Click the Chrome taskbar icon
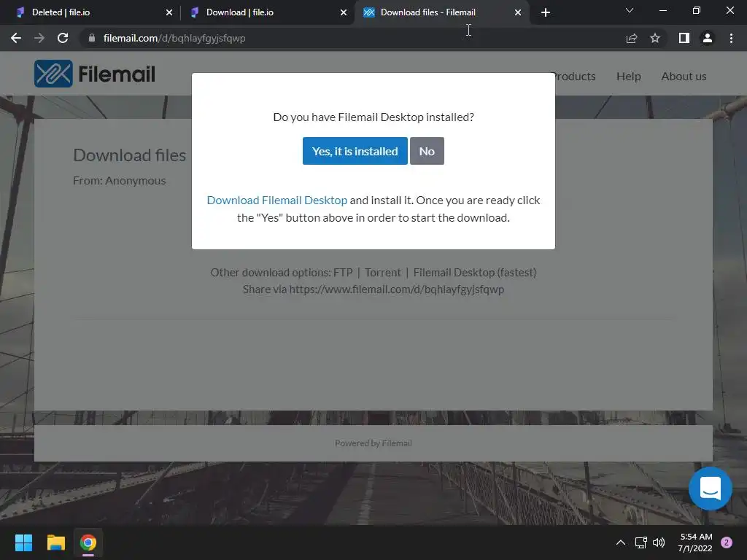 (x=88, y=542)
